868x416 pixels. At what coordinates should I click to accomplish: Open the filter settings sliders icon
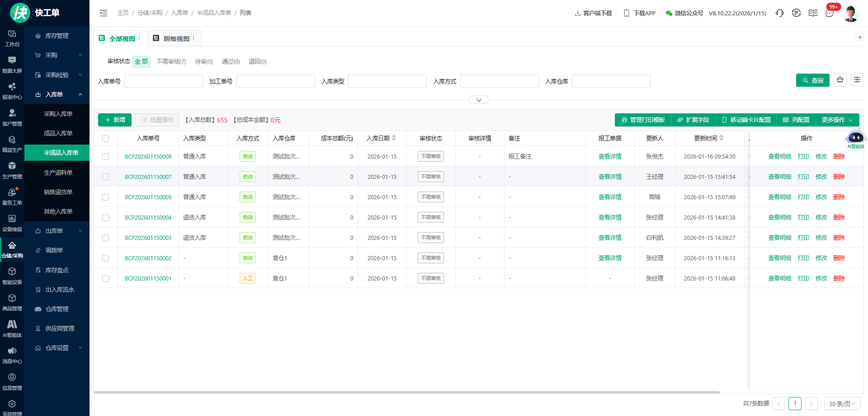click(857, 80)
